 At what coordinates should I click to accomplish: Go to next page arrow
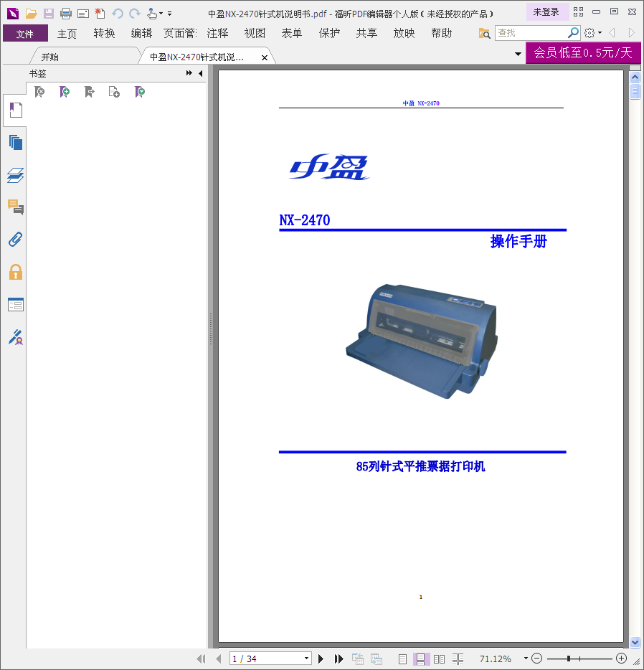tap(321, 659)
